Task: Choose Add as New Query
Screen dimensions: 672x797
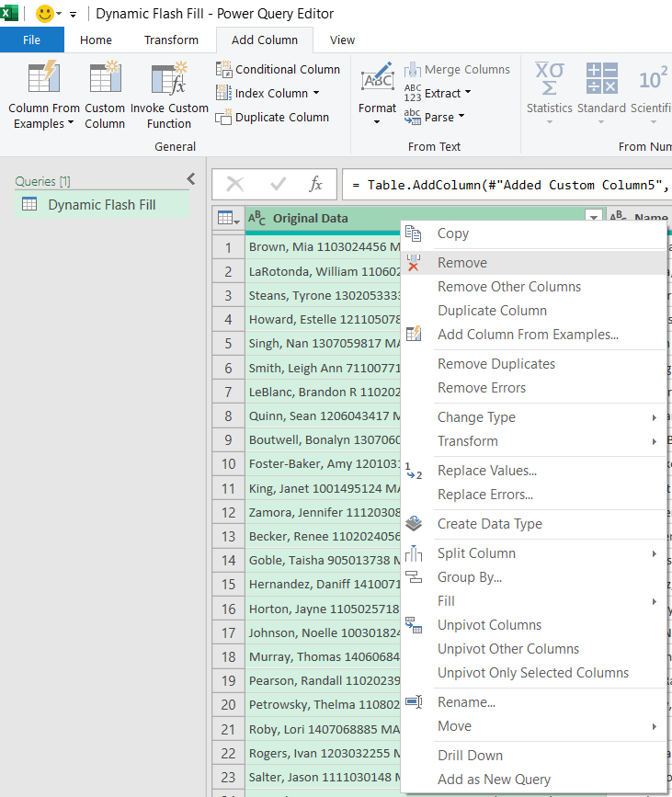Action: [x=534, y=780]
